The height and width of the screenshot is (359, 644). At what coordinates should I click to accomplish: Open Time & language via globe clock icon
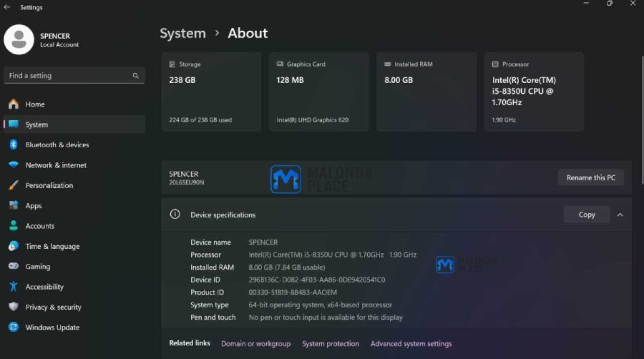[14, 246]
